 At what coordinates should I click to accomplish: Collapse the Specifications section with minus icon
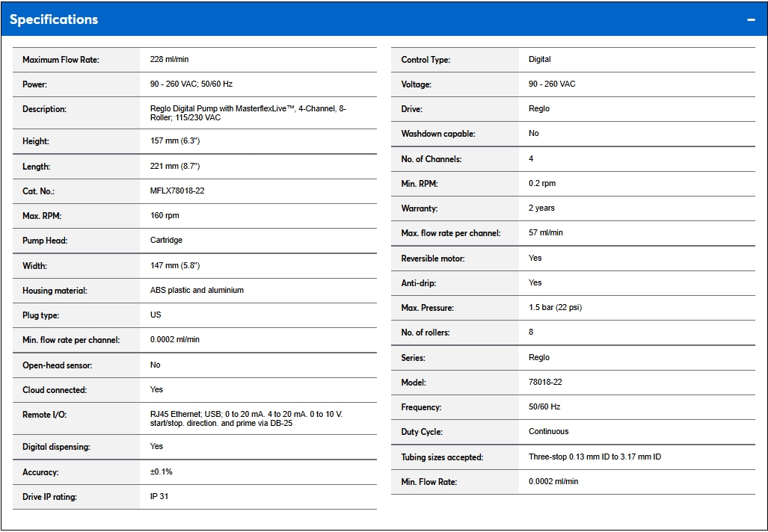751,19
